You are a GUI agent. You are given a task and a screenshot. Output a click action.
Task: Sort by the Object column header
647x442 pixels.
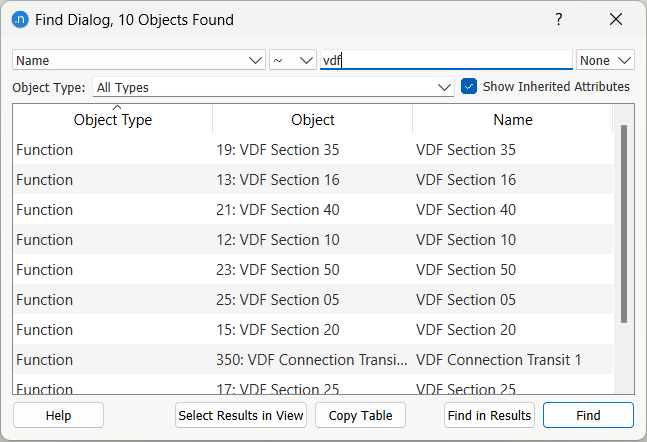point(313,120)
